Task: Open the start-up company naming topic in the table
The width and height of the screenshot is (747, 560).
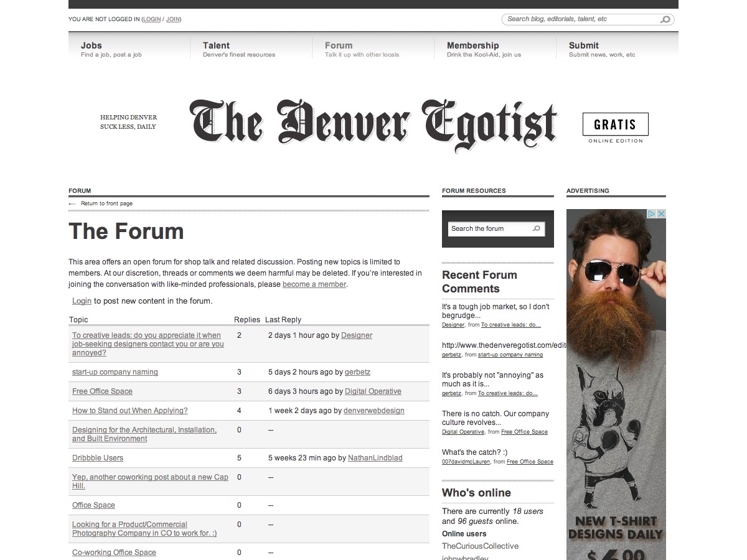Action: click(x=115, y=372)
